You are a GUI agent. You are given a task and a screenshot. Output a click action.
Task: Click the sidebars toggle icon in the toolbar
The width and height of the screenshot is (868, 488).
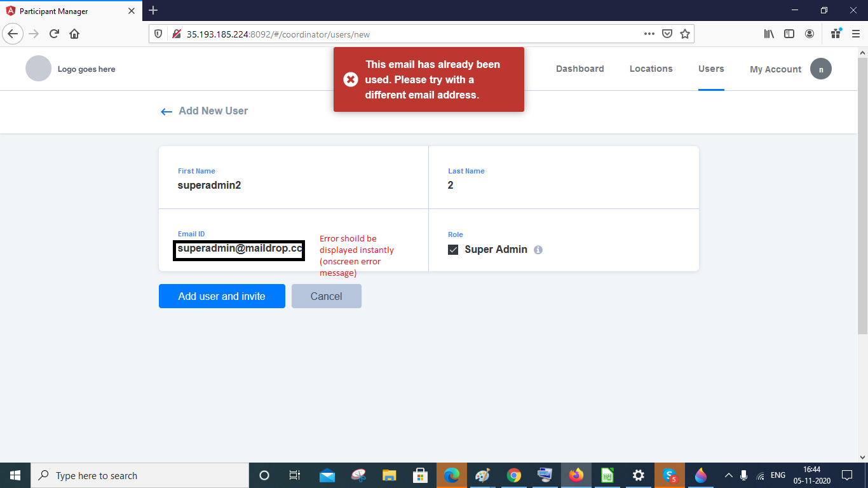789,34
